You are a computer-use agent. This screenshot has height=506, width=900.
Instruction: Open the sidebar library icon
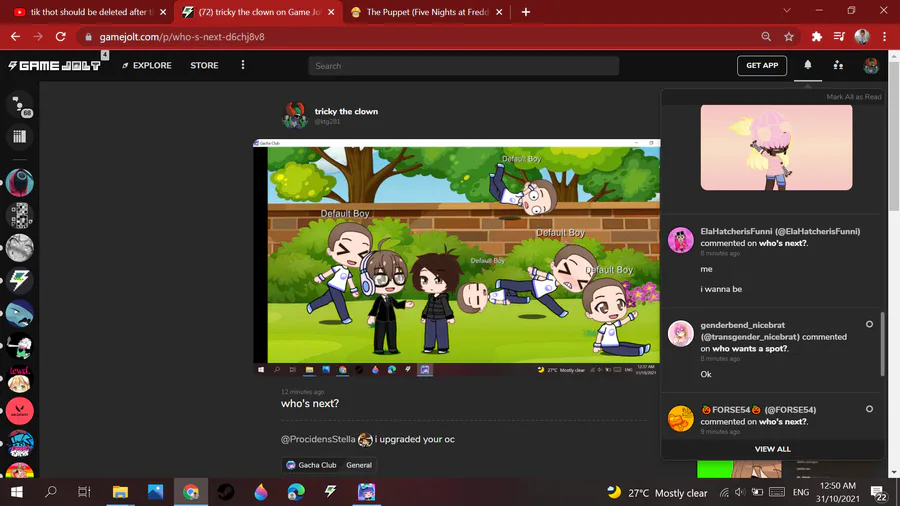point(20,137)
